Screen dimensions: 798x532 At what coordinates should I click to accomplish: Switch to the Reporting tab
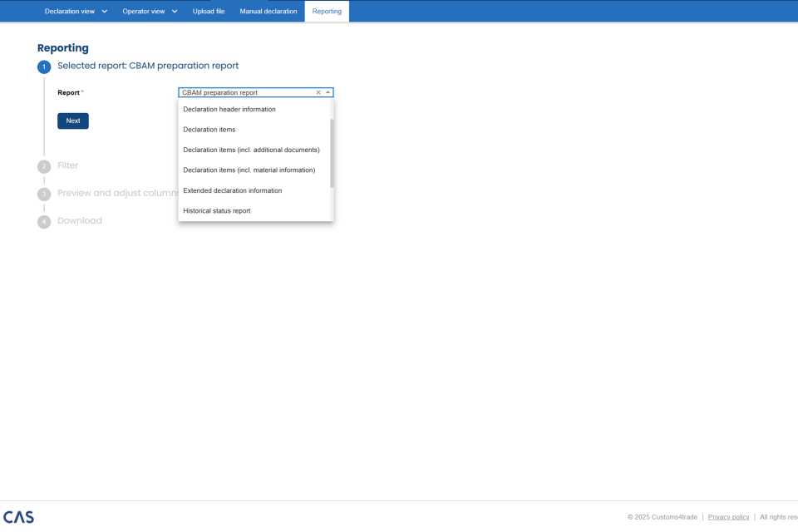pyautogui.click(x=327, y=12)
